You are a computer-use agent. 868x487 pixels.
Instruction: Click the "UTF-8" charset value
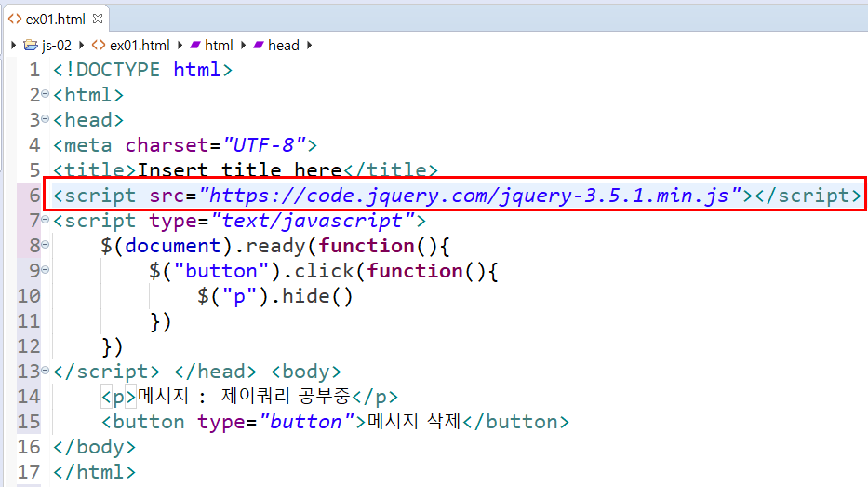click(x=264, y=145)
